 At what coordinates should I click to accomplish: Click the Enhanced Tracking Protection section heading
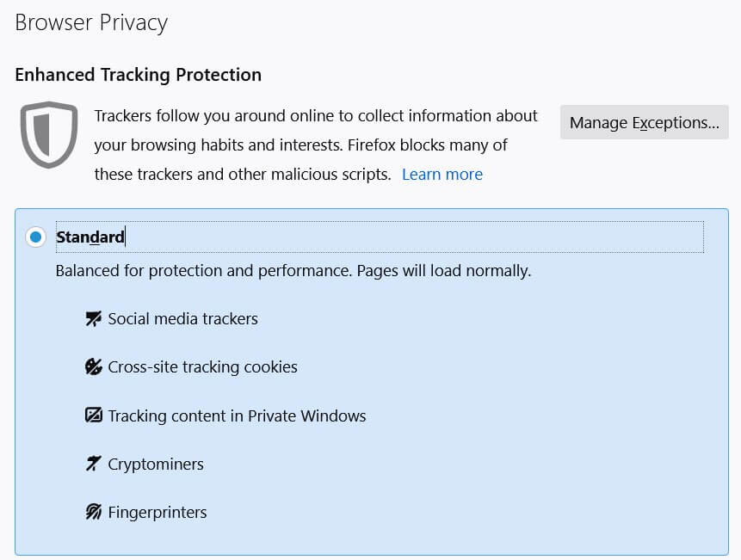[x=138, y=75]
